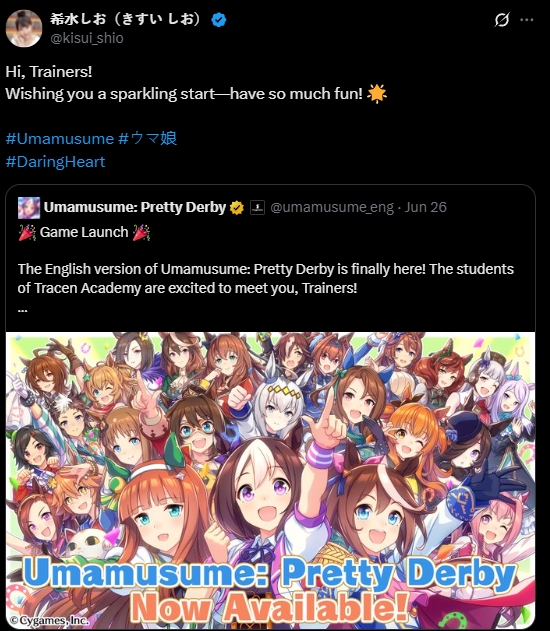This screenshot has width=550, height=631.
Task: Click the 希水しお display name
Action: click(x=125, y=19)
